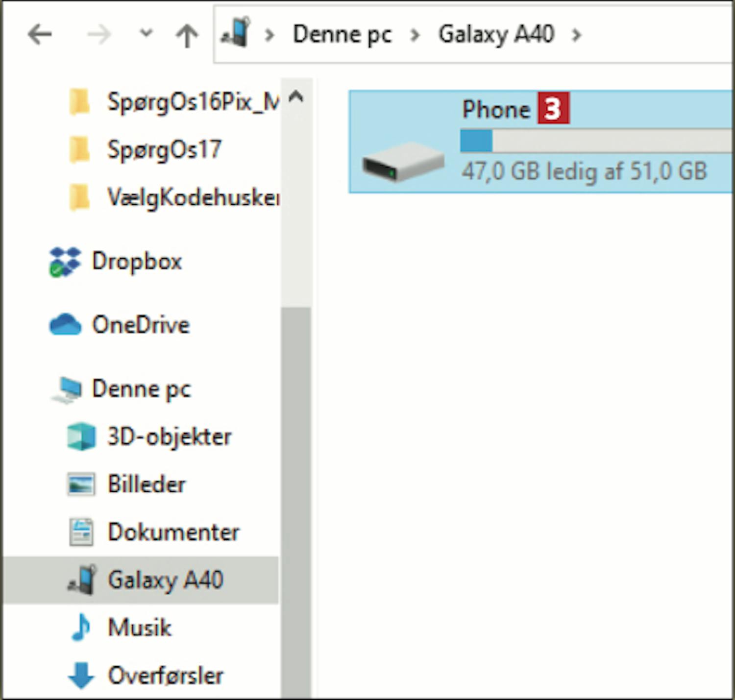Click the 3D-objekter cube icon
735x700 pixels.
[81, 436]
